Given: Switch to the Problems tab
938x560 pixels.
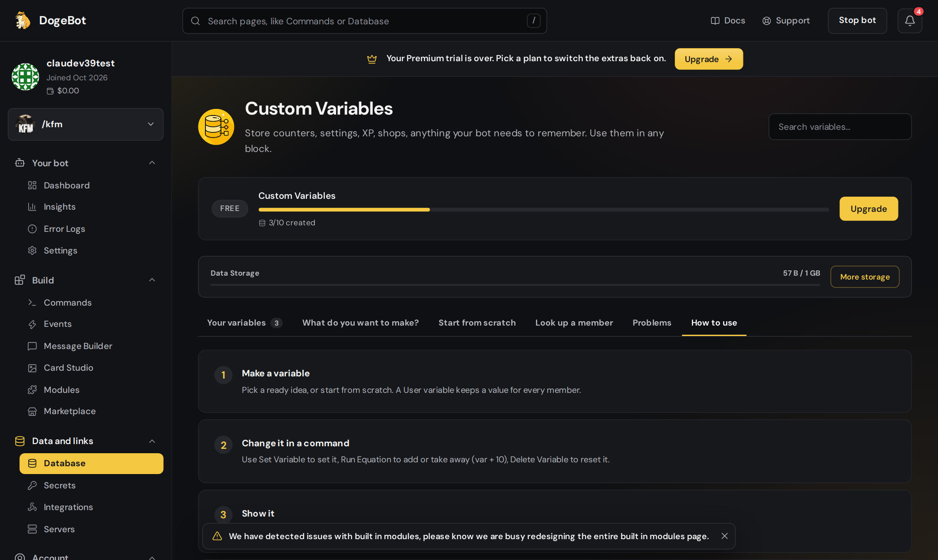Looking at the screenshot, I should (x=652, y=323).
